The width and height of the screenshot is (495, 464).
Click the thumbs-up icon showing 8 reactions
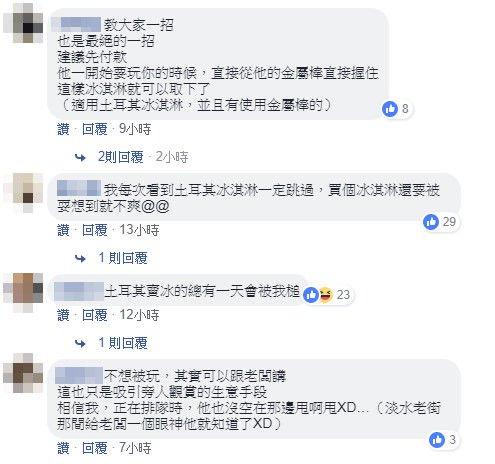point(390,109)
